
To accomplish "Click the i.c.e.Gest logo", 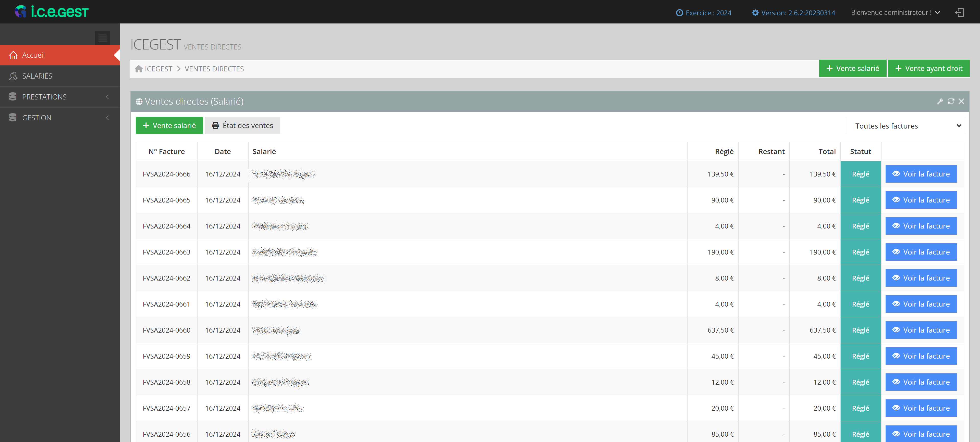I will coord(51,12).
